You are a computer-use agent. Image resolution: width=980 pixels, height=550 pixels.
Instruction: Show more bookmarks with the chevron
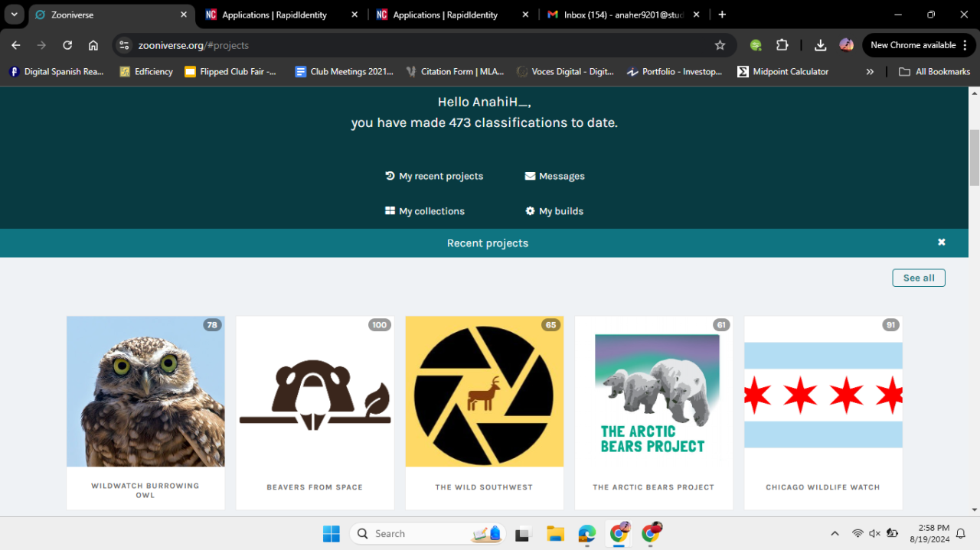pyautogui.click(x=870, y=71)
